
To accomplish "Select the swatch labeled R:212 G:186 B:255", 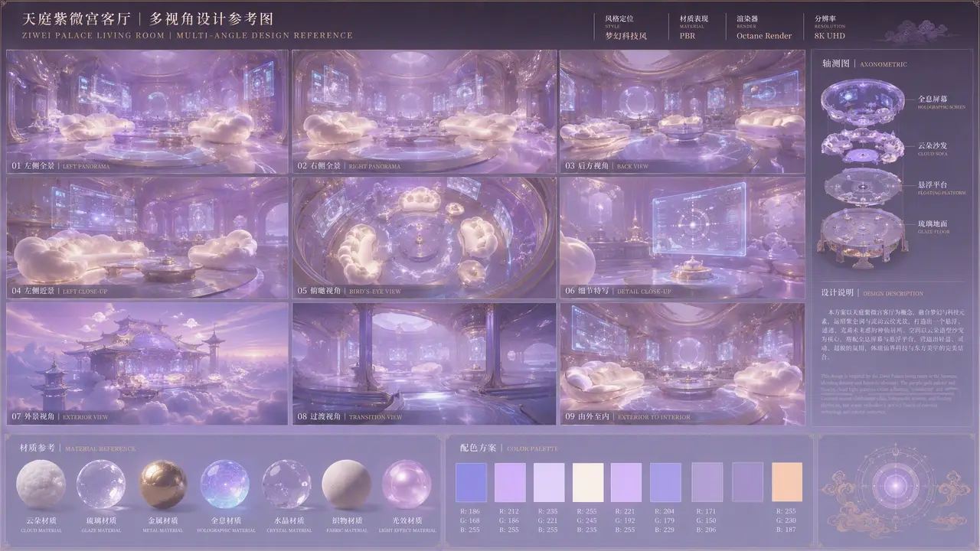I will [510, 482].
